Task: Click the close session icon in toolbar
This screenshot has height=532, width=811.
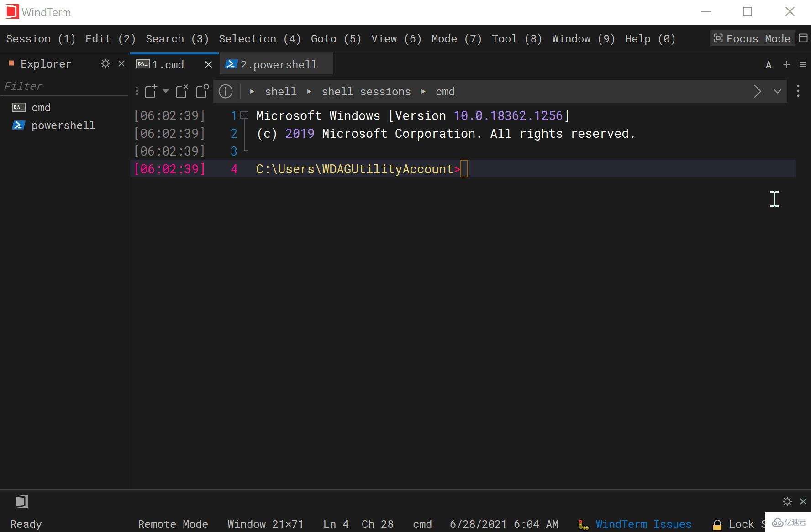Action: click(182, 91)
